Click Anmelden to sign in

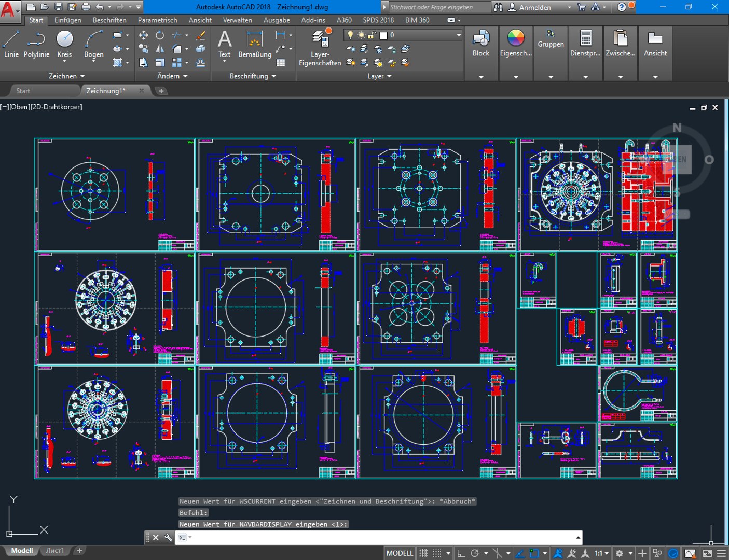pos(535,7)
